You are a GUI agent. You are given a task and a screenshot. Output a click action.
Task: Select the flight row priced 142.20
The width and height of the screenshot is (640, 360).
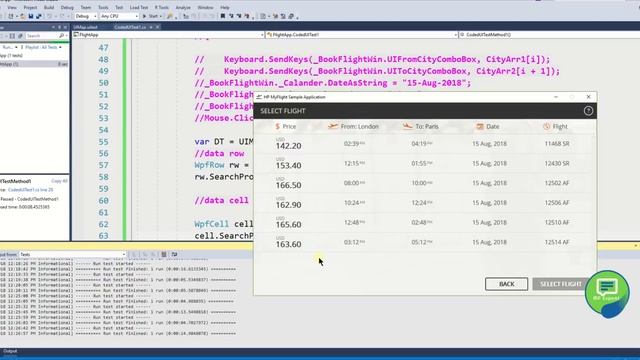click(x=424, y=144)
